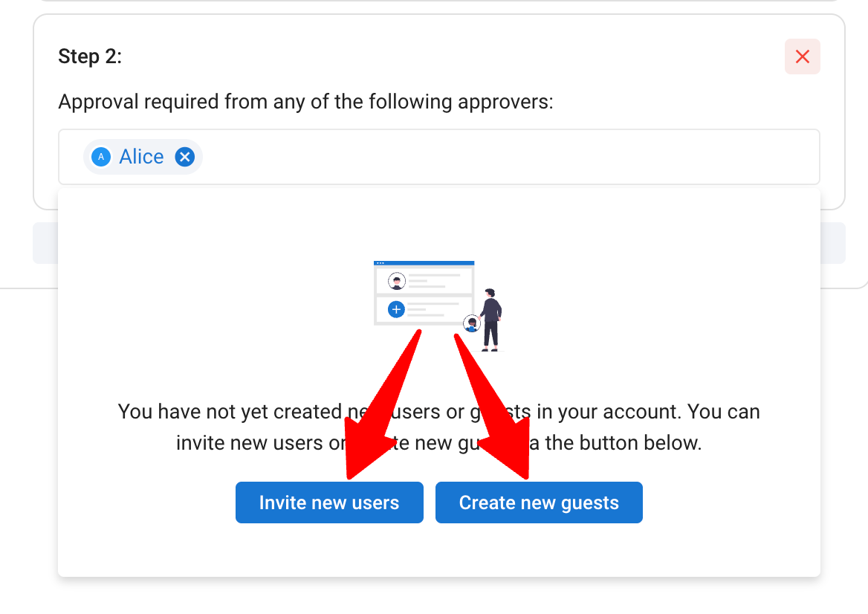
Task: Click the Create new guests button
Action: tap(539, 502)
